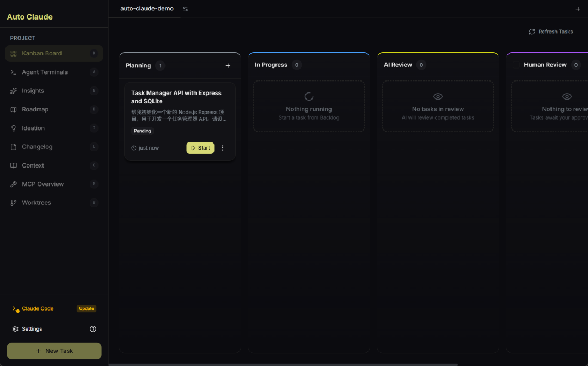This screenshot has height=366, width=588.
Task: Click the Planning task count badge
Action: click(160, 66)
